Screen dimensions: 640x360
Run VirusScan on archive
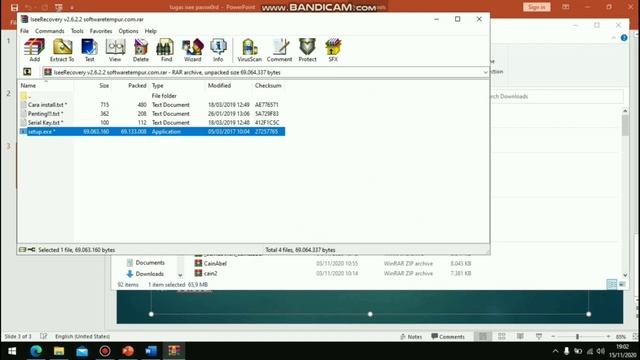(249, 50)
